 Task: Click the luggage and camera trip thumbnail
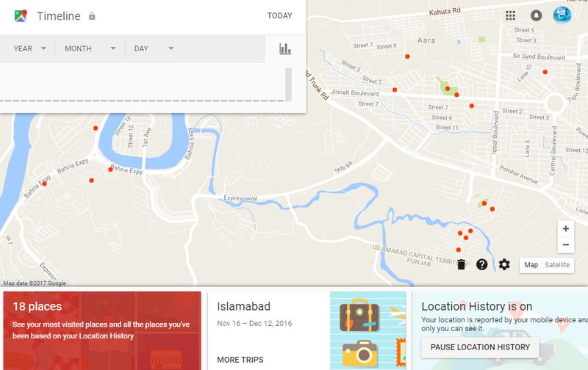[x=368, y=330]
